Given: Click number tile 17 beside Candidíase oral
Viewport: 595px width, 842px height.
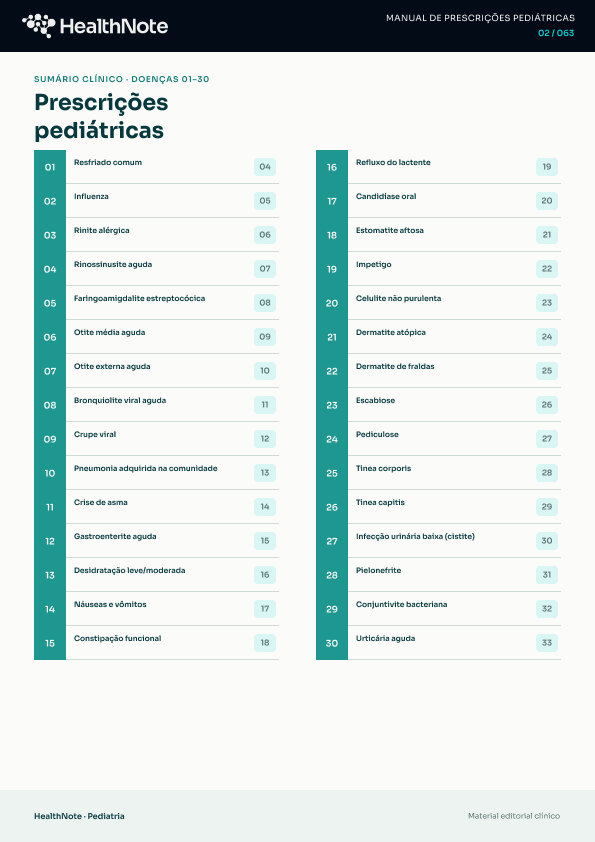Looking at the screenshot, I should click(332, 201).
